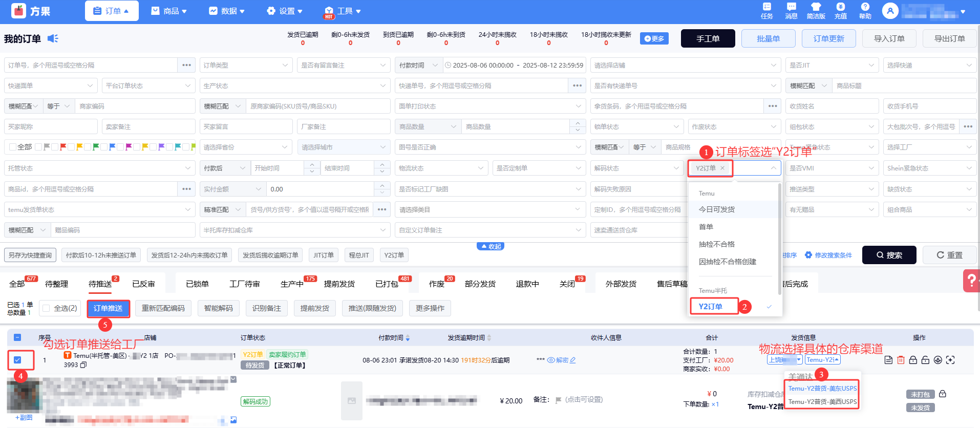980x428 pixels.
Task: Open the 商品 top menu
Action: coord(169,11)
